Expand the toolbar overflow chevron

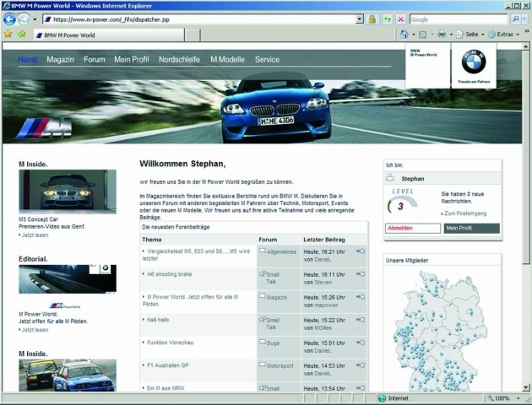pyautogui.click(x=527, y=31)
